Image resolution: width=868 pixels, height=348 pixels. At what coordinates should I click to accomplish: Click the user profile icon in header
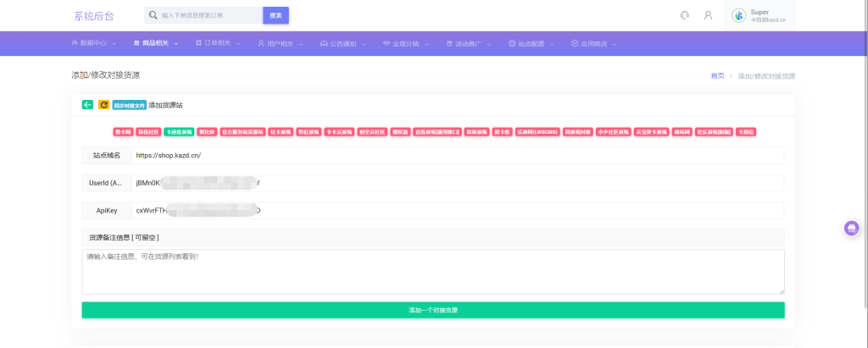[x=708, y=15]
